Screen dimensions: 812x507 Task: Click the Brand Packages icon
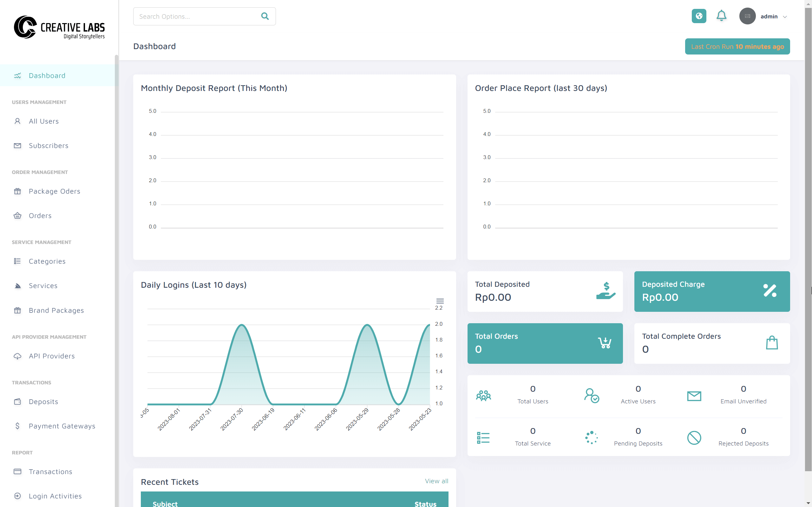coord(17,310)
